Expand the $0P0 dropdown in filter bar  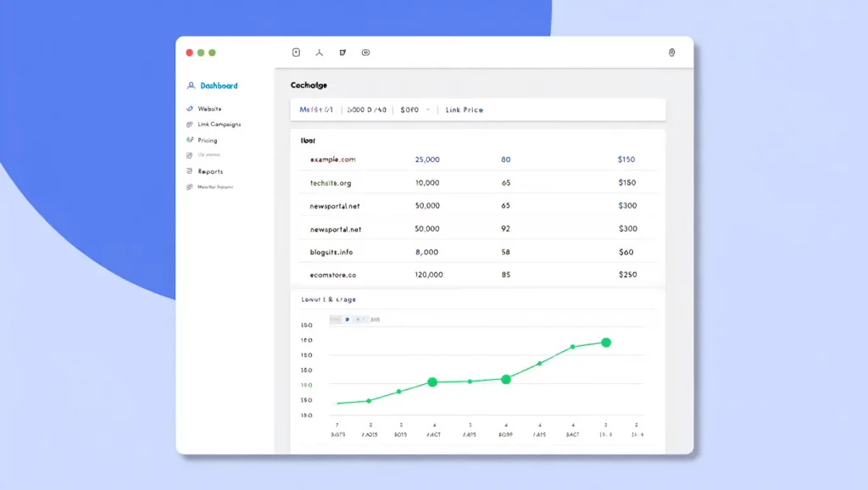(427, 110)
